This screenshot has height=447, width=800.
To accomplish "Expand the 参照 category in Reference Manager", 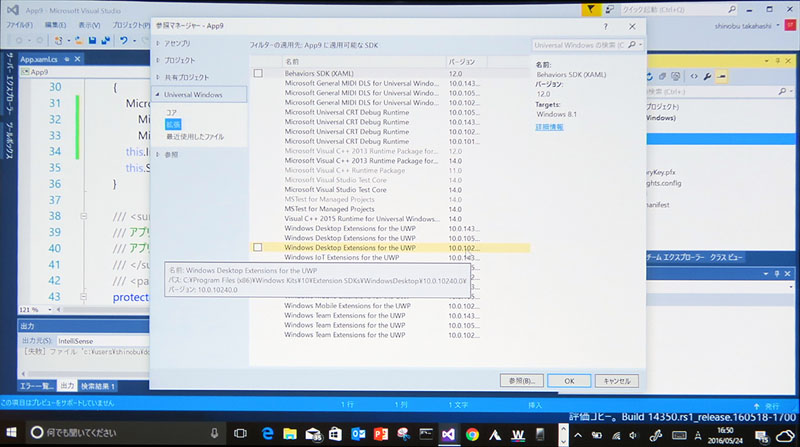I will [x=158, y=154].
